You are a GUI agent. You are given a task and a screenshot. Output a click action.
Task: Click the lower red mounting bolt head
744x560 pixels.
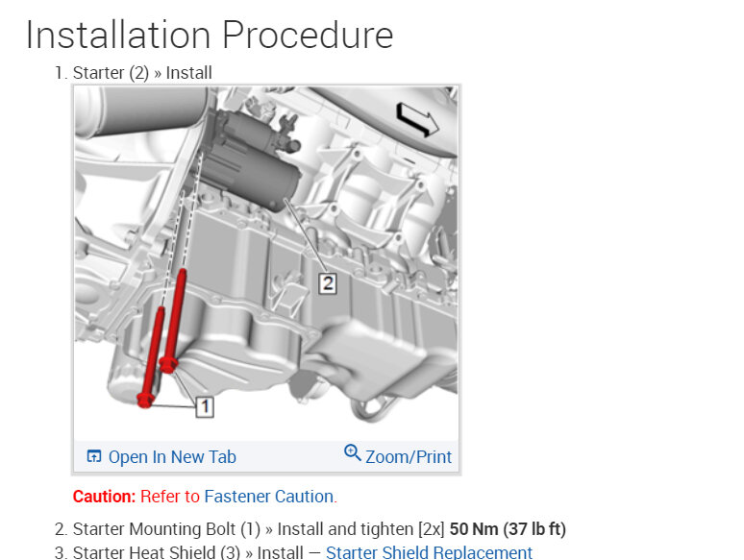click(x=145, y=400)
